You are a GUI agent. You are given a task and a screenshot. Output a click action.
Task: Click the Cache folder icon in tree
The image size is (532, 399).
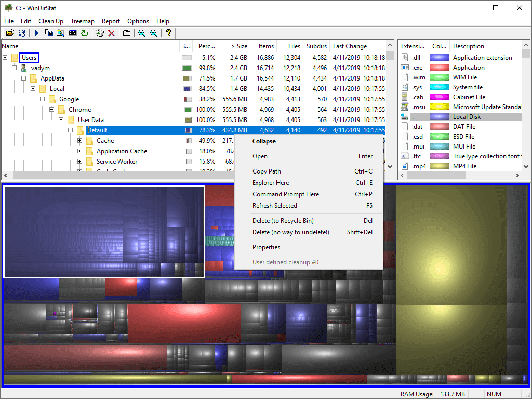point(89,141)
